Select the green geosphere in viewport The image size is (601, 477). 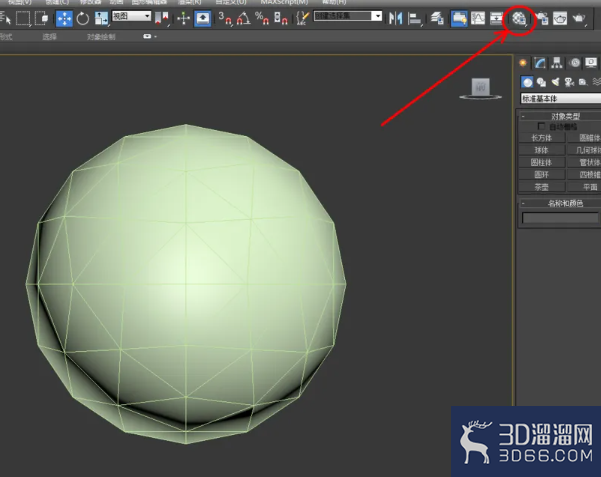[x=186, y=284]
